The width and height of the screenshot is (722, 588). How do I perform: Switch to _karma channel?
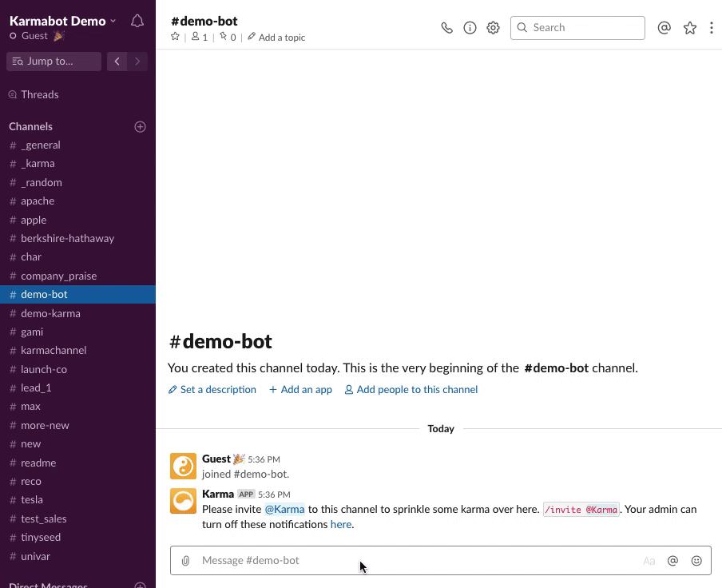tap(77, 164)
